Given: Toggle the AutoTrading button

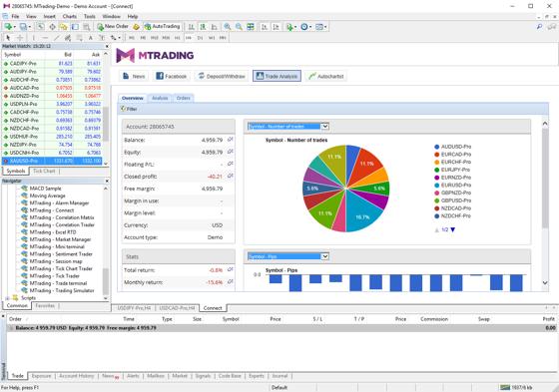Looking at the screenshot, I should [x=162, y=26].
